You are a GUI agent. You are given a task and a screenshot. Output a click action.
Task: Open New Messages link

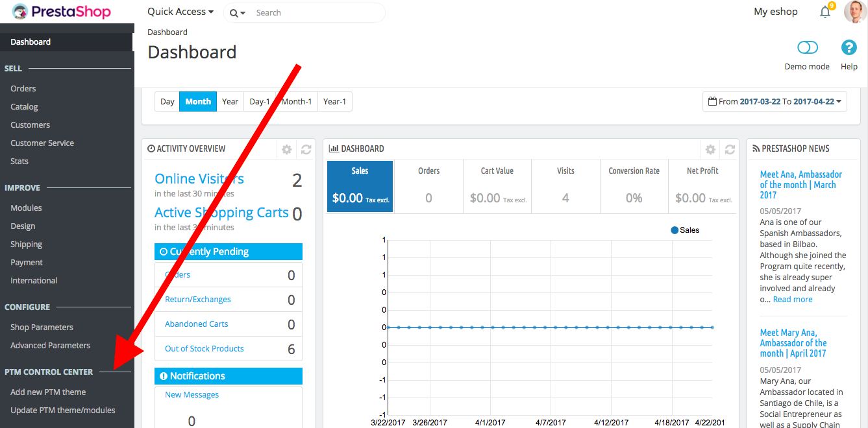192,394
